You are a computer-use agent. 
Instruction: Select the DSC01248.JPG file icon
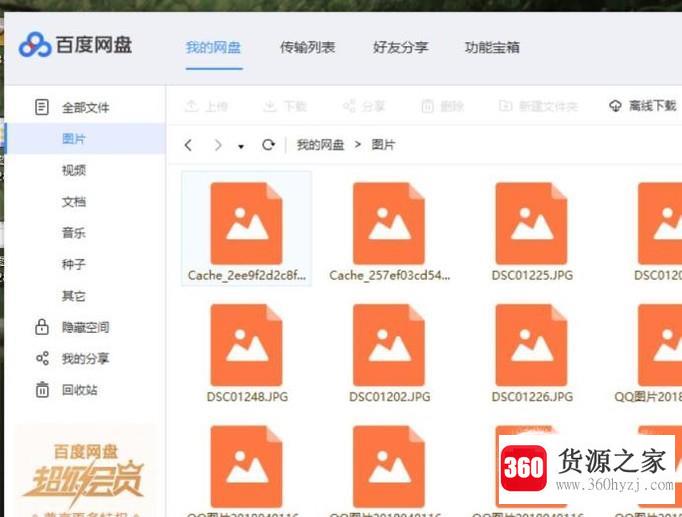pyautogui.click(x=247, y=345)
